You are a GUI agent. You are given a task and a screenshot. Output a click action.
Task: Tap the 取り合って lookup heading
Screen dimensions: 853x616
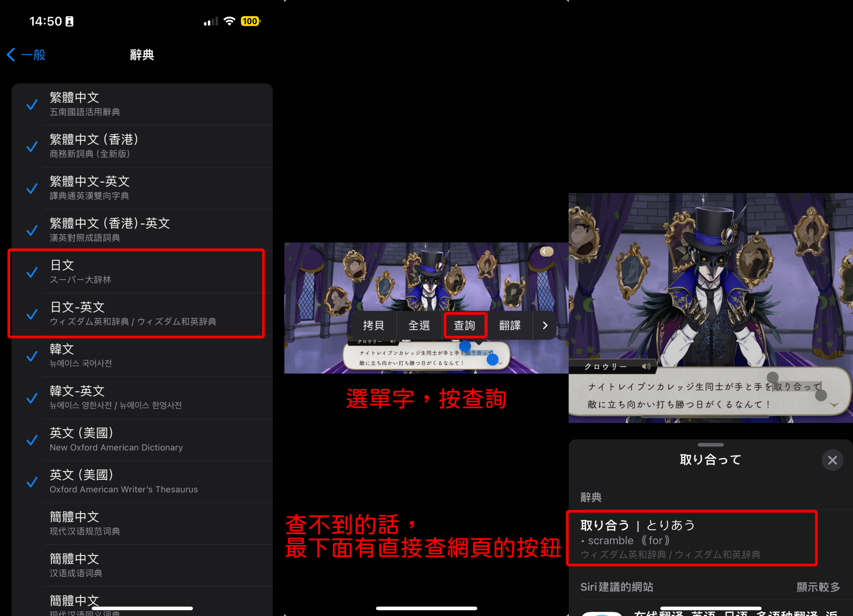click(x=711, y=460)
